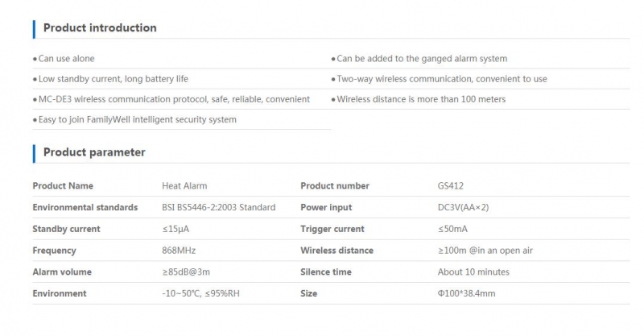644x336 pixels.
Task: Click the "About 10 minutes" silence time
Action: pyautogui.click(x=473, y=272)
